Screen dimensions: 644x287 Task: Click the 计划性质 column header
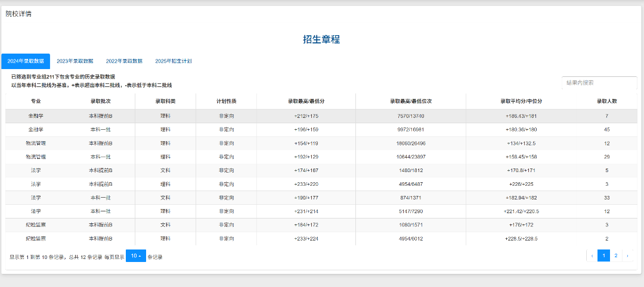tap(227, 101)
